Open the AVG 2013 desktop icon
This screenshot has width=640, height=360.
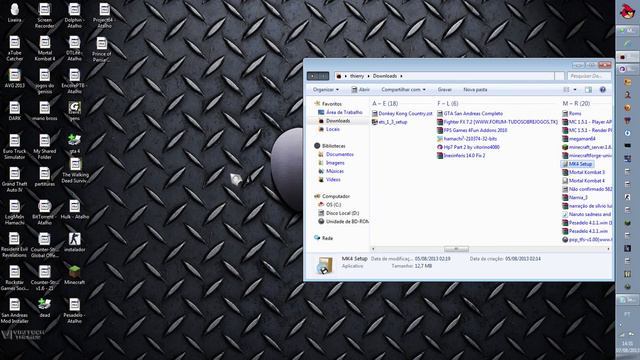coord(15,78)
